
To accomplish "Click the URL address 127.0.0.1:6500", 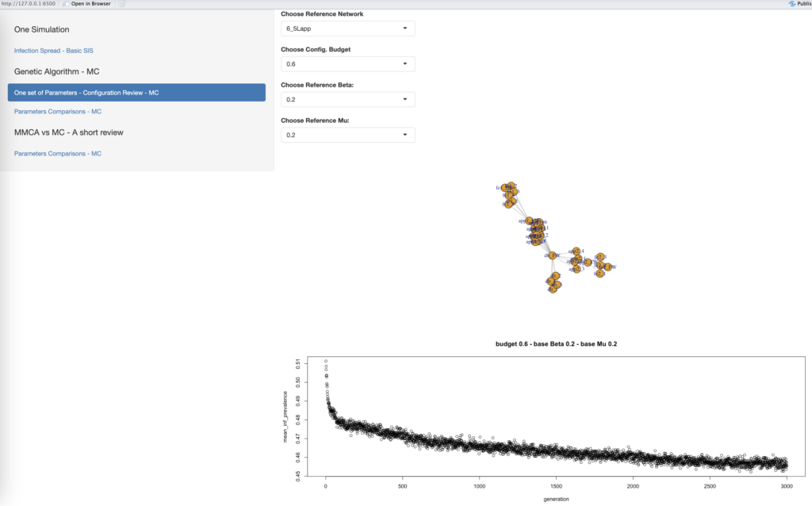I will tap(27, 4).
